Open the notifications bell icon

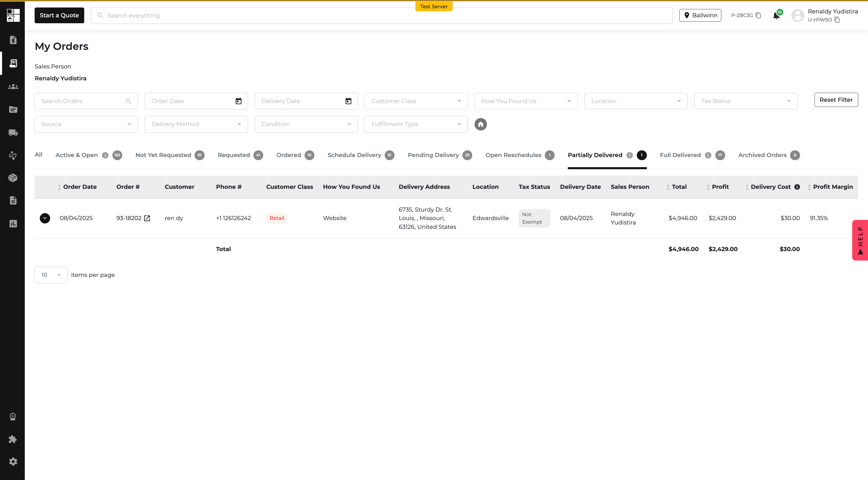click(x=776, y=16)
